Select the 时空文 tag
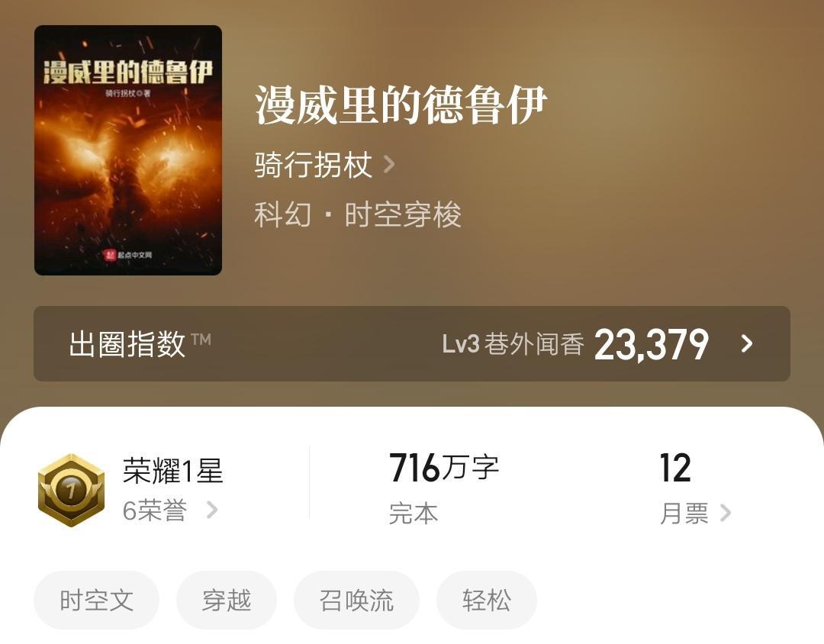This screenshot has height=644, width=824. 96,600
